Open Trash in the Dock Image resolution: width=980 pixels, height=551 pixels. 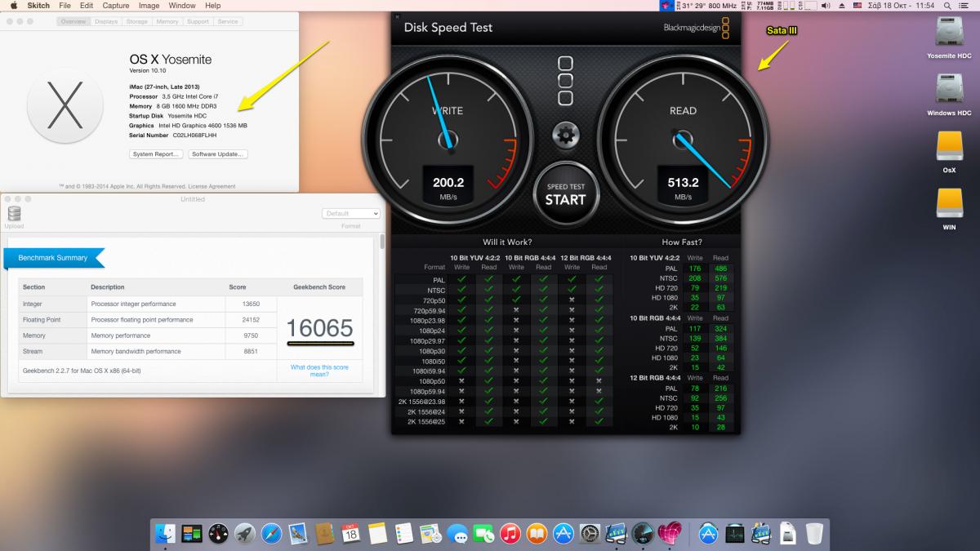(x=814, y=534)
